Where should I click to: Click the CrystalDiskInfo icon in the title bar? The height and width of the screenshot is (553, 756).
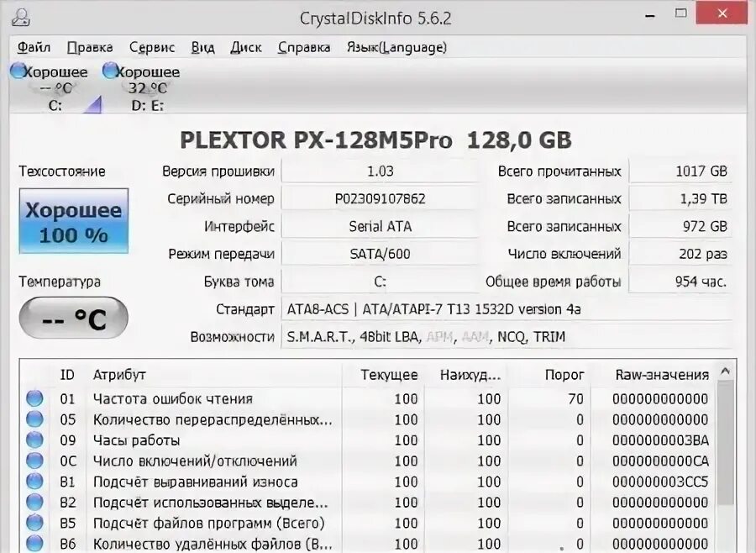tap(23, 16)
